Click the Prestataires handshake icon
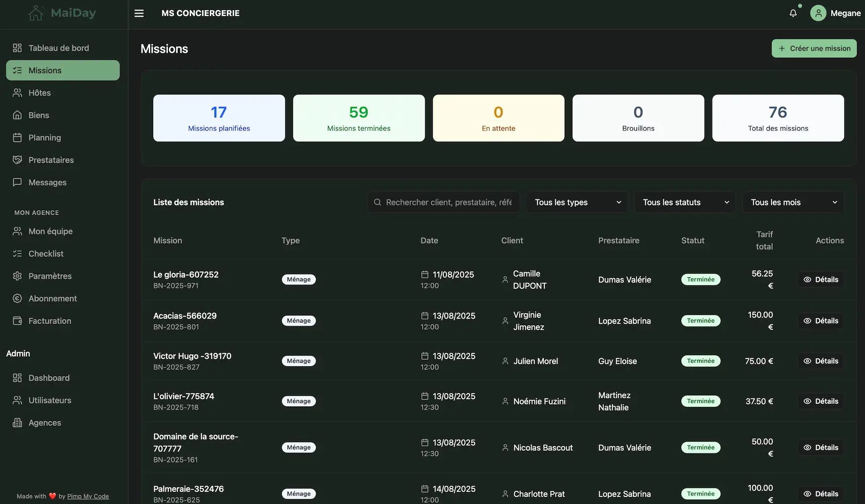Screen dimensions: 865x504 (x=17, y=160)
